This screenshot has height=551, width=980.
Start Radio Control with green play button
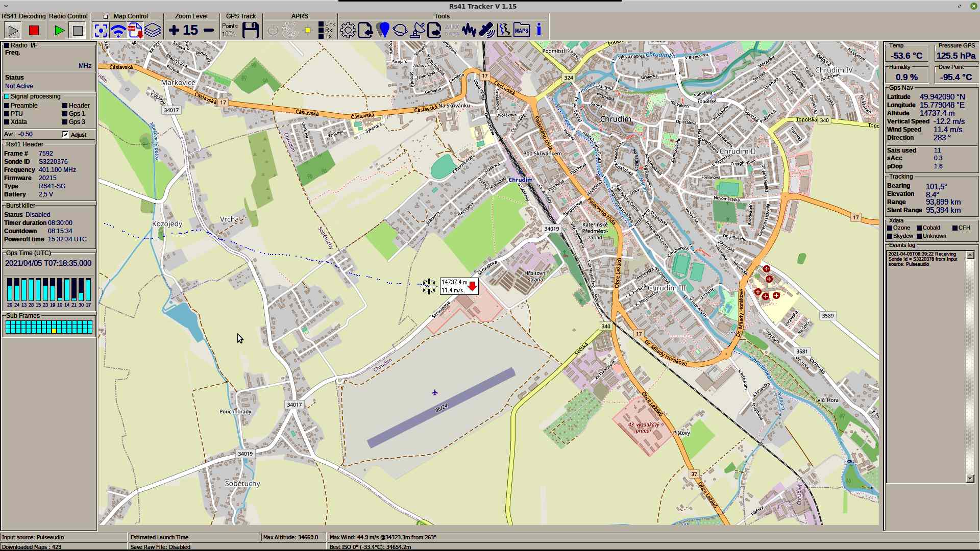coord(59,31)
